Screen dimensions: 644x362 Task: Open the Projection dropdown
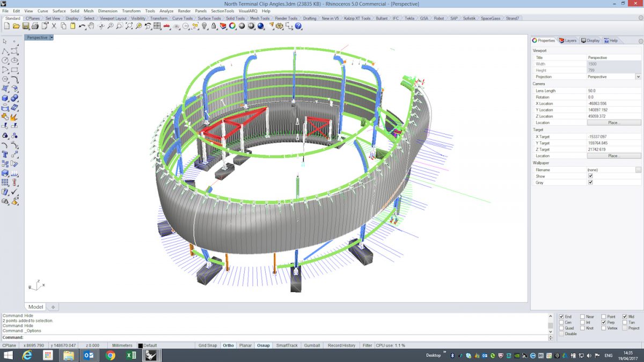pyautogui.click(x=638, y=77)
